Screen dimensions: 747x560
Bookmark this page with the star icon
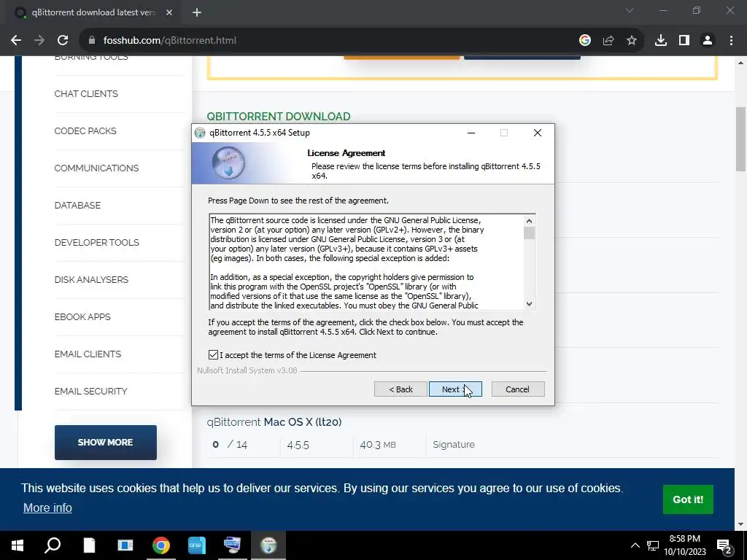click(632, 41)
